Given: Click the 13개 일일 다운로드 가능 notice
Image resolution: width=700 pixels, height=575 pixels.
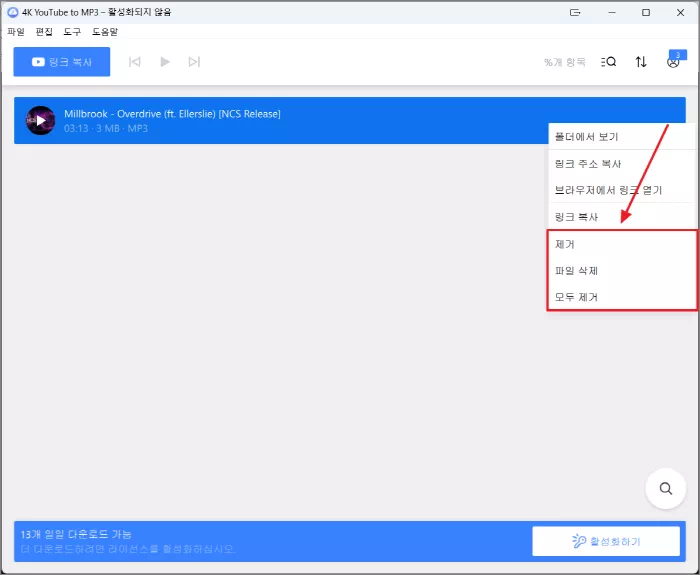Looking at the screenshot, I should [x=76, y=534].
